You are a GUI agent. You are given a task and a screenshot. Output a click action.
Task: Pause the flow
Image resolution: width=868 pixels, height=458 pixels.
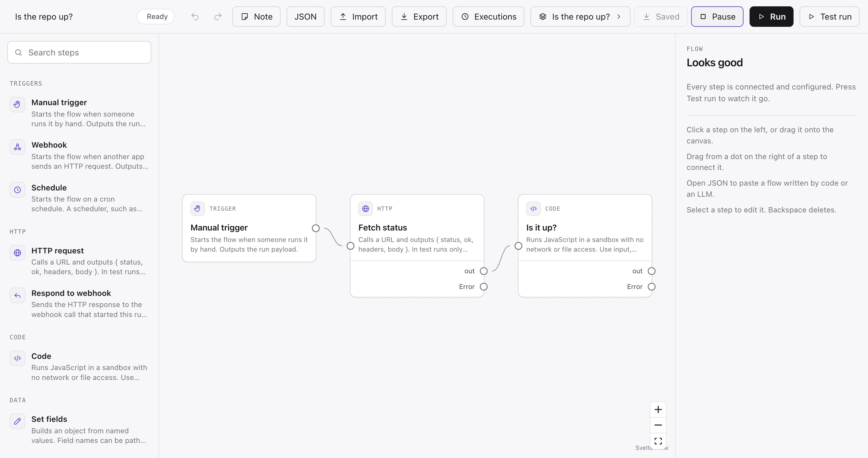point(717,17)
